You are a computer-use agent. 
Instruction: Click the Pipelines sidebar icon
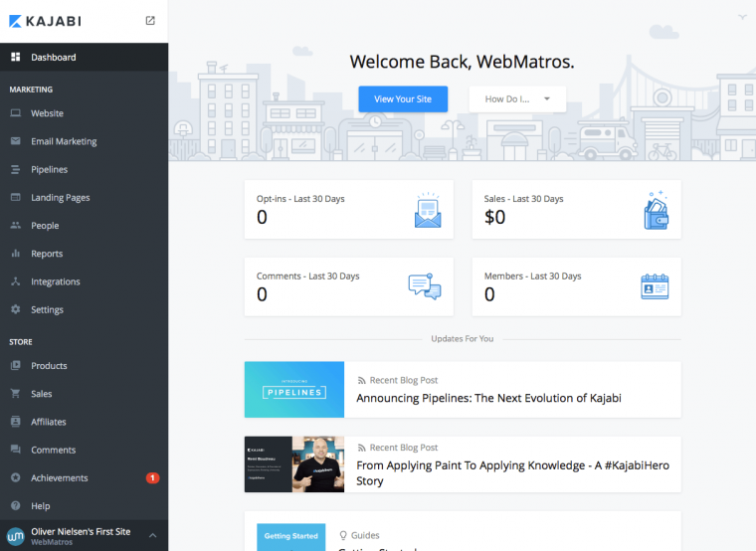(x=16, y=169)
